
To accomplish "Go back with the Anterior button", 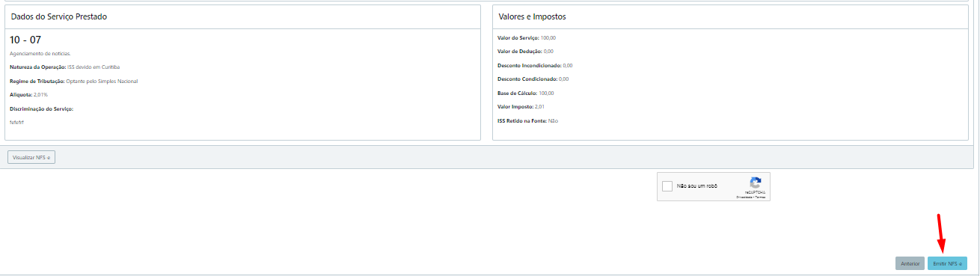I will tap(910, 263).
